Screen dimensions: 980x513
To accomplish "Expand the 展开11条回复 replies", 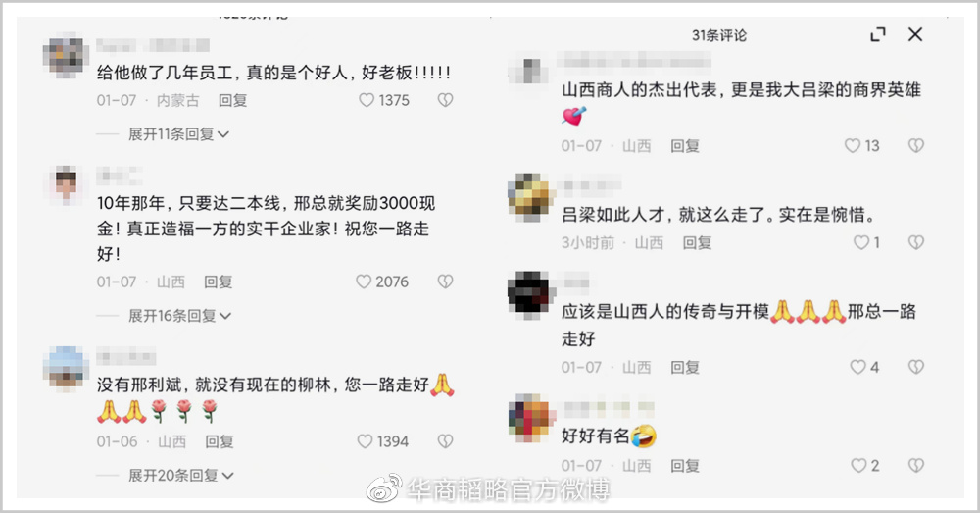I will [178, 133].
